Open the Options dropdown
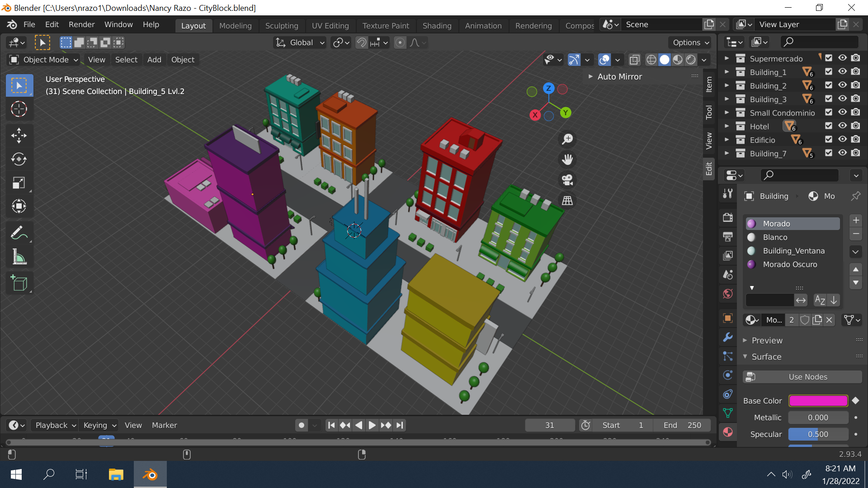 pos(690,42)
